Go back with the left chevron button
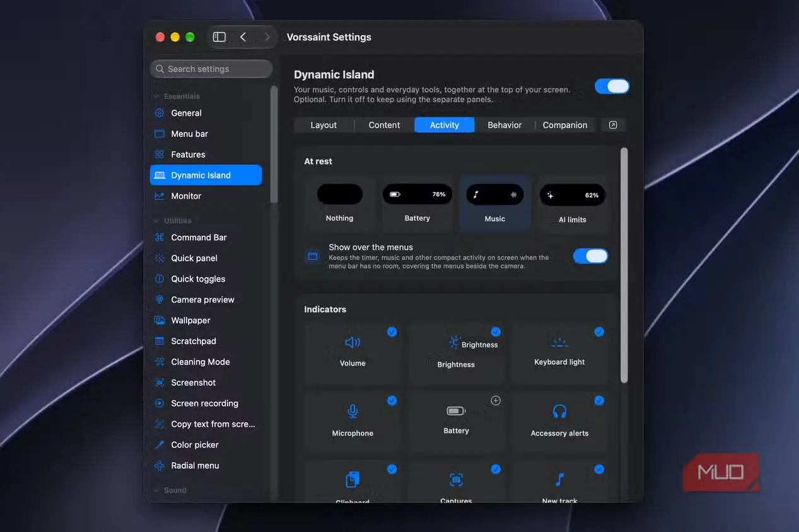This screenshot has height=532, width=799. tap(243, 37)
